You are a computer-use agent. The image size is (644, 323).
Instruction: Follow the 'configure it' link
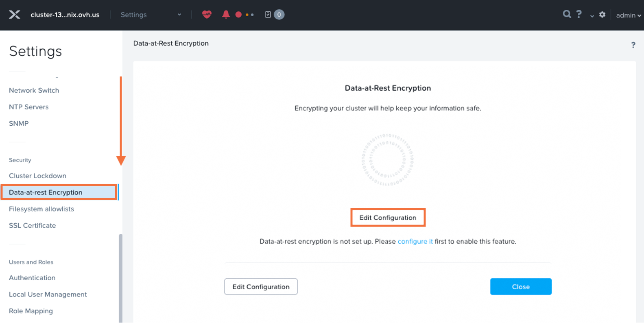(415, 241)
